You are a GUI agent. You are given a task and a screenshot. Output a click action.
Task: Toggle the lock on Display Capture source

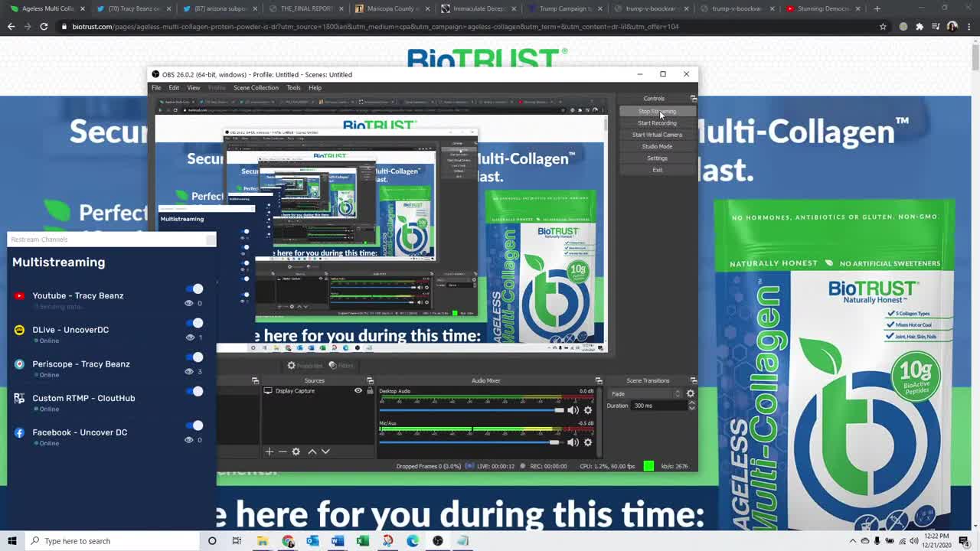point(370,390)
